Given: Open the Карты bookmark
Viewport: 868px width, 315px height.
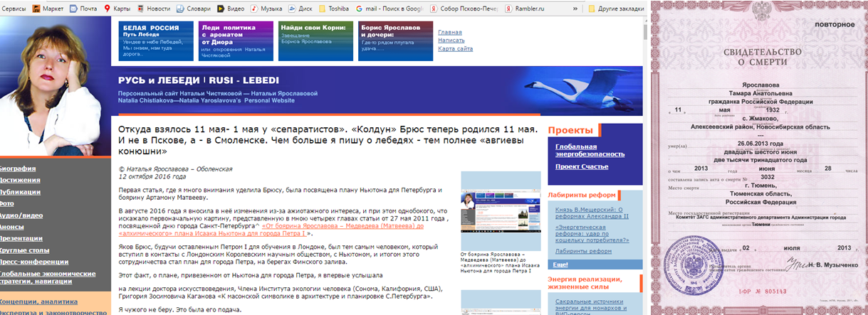Looking at the screenshot, I should (118, 9).
